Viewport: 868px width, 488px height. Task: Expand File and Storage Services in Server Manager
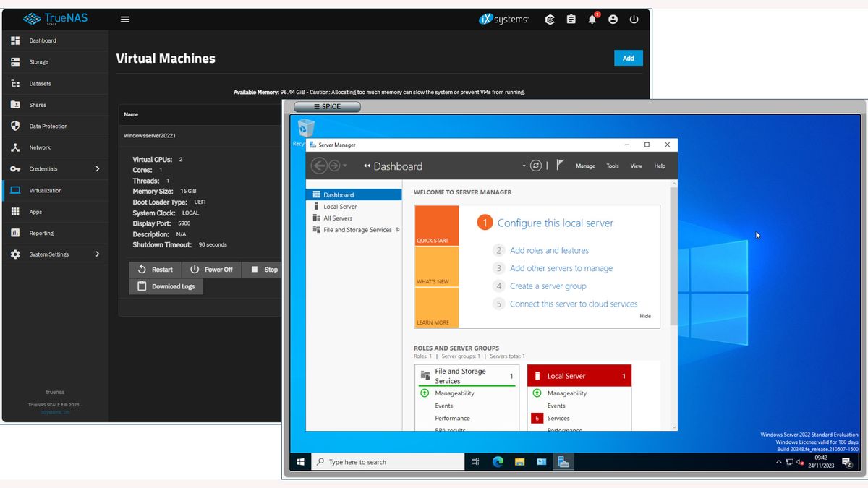(398, 230)
